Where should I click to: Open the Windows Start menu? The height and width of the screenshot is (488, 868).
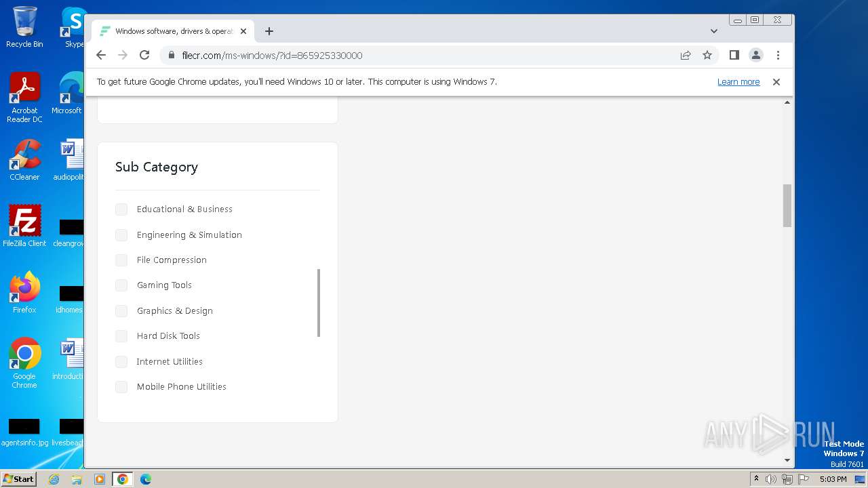point(18,479)
